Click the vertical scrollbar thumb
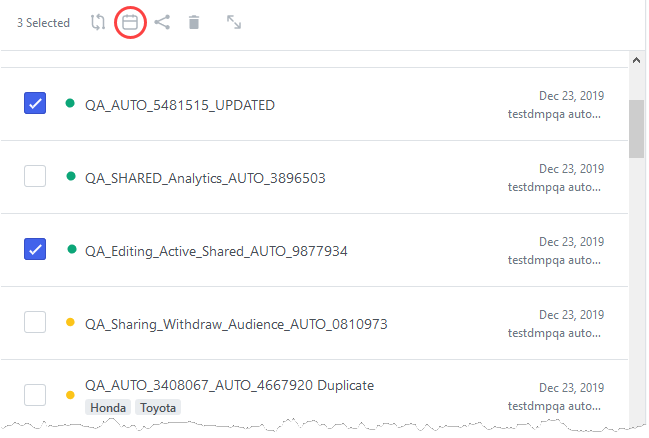649x438 pixels. tap(637, 129)
